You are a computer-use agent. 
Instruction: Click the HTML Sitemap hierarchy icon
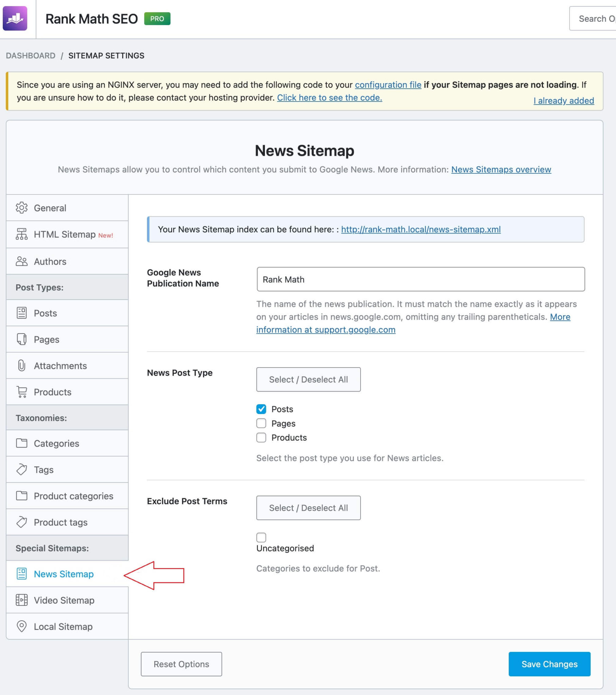click(21, 234)
